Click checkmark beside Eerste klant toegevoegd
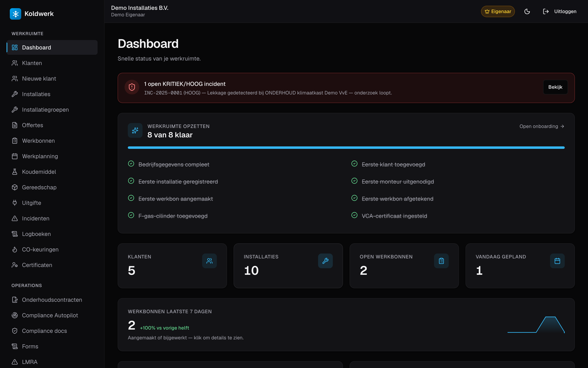588x368 pixels. click(354, 164)
